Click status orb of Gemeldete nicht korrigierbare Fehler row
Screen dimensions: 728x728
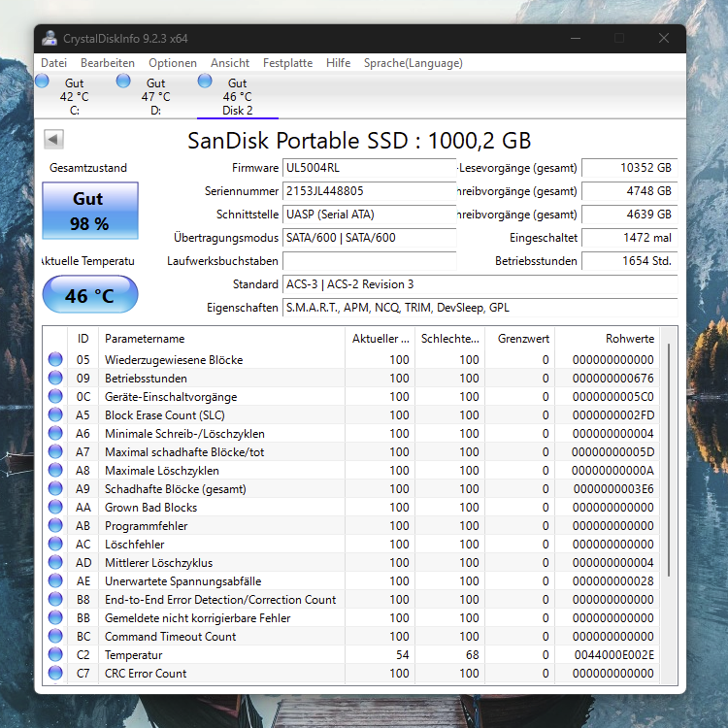point(55,617)
